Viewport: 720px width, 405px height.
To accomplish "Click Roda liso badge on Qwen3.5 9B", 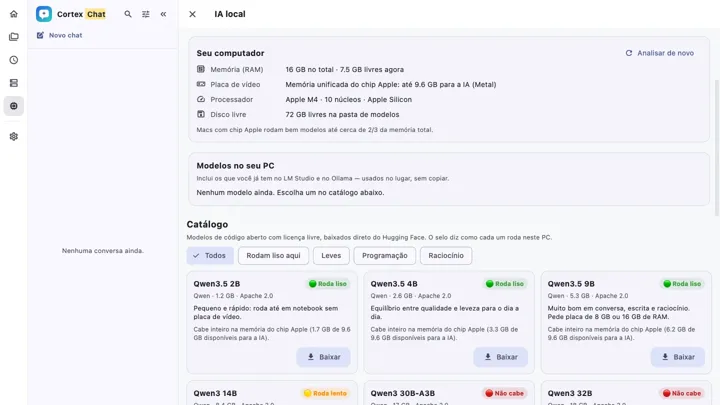I will (682, 284).
